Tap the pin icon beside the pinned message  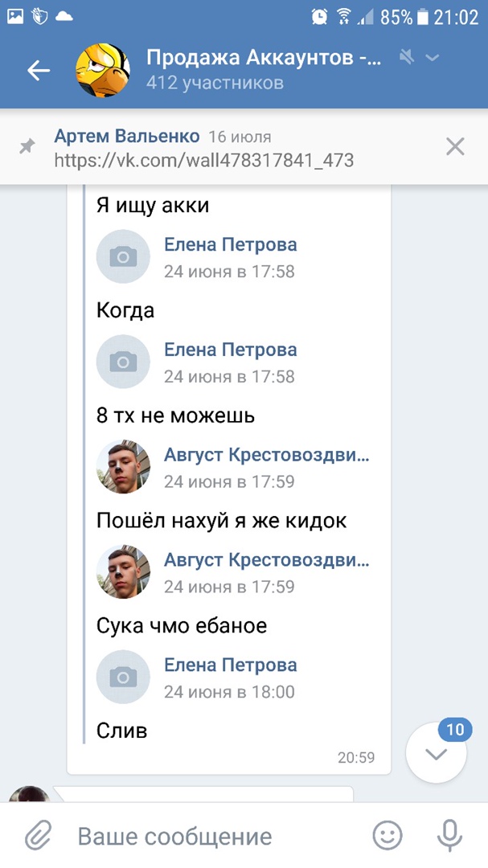pyautogui.click(x=27, y=146)
